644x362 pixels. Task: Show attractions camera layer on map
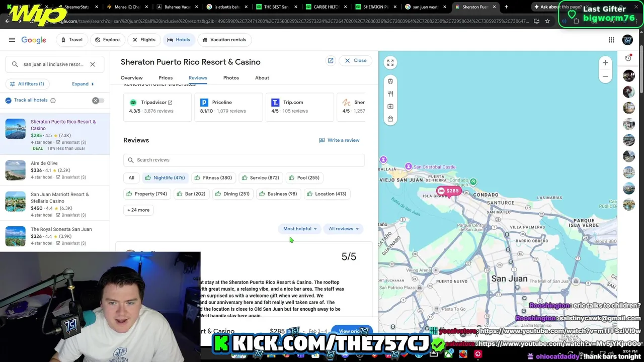coord(390,107)
